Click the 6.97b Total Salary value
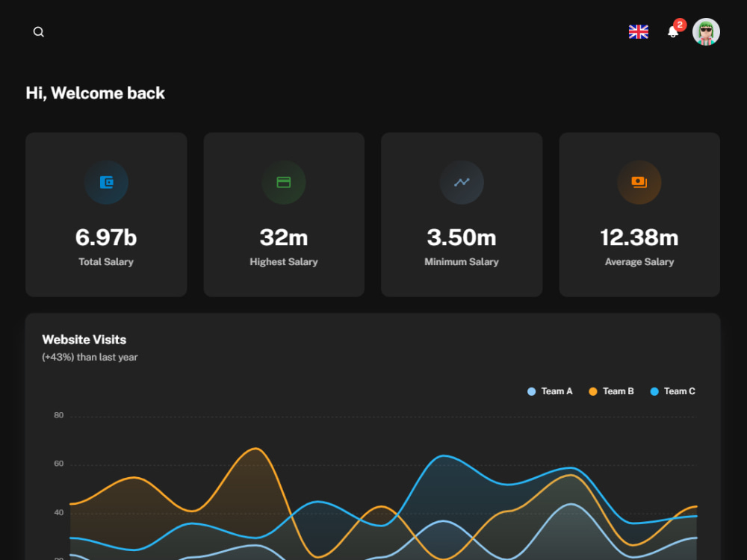Image resolution: width=747 pixels, height=560 pixels. point(106,237)
